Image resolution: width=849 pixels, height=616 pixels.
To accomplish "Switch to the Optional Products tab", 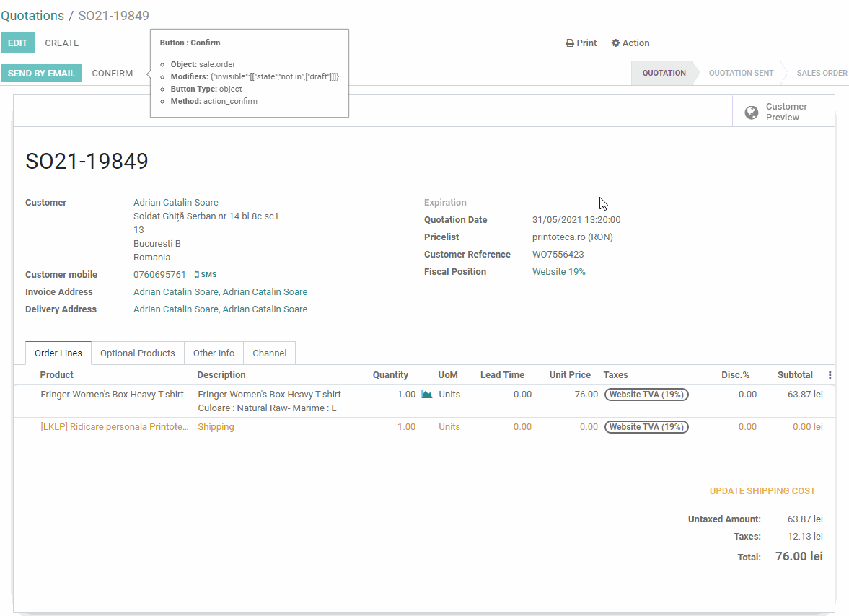I will click(x=137, y=353).
